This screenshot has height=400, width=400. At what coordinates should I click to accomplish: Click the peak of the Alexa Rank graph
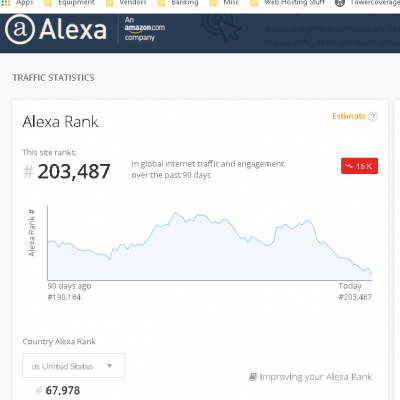175,212
